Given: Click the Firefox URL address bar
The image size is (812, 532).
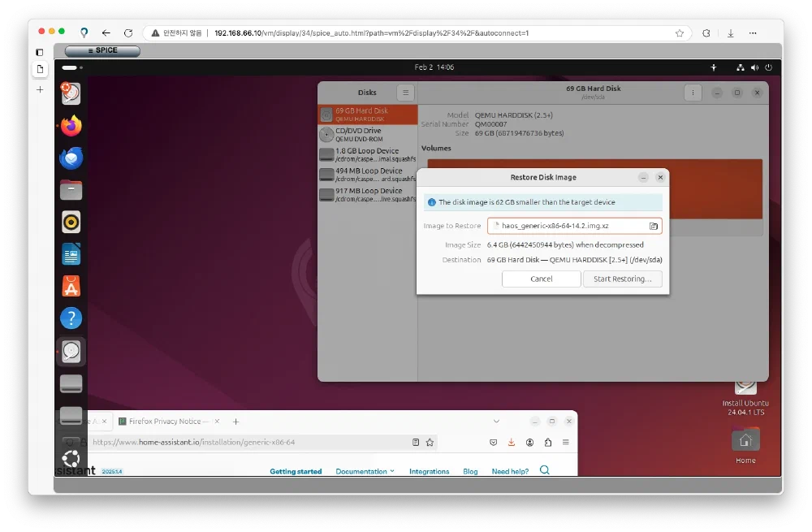Looking at the screenshot, I should point(244,443).
